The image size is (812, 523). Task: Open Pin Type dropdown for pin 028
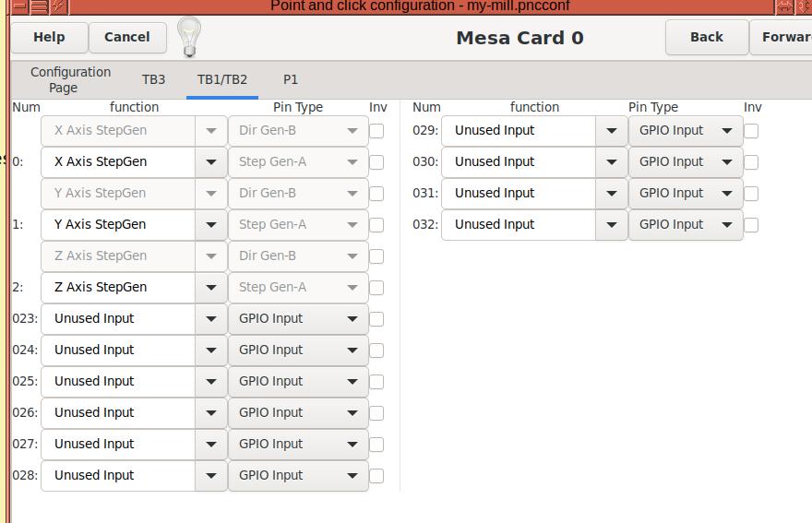tap(298, 475)
